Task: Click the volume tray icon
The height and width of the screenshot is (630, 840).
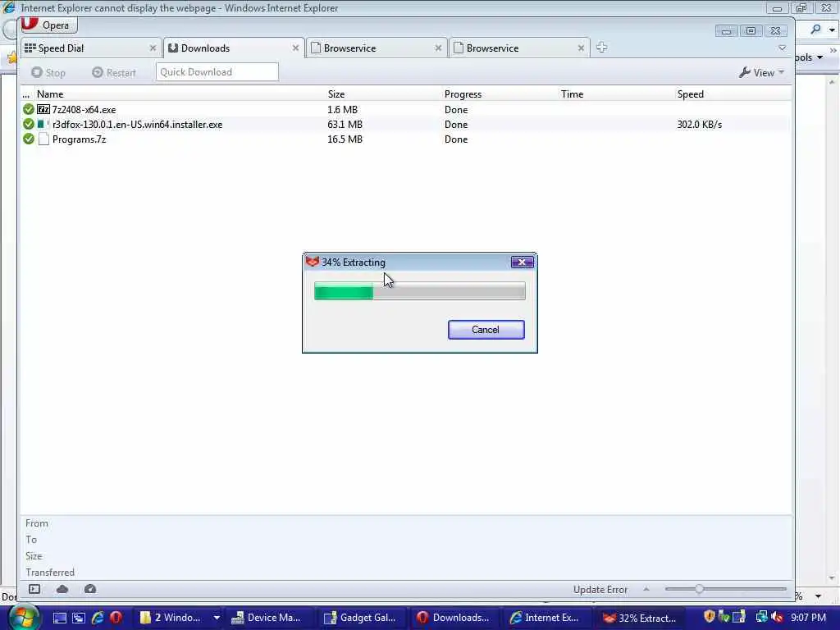Action: pos(777,617)
